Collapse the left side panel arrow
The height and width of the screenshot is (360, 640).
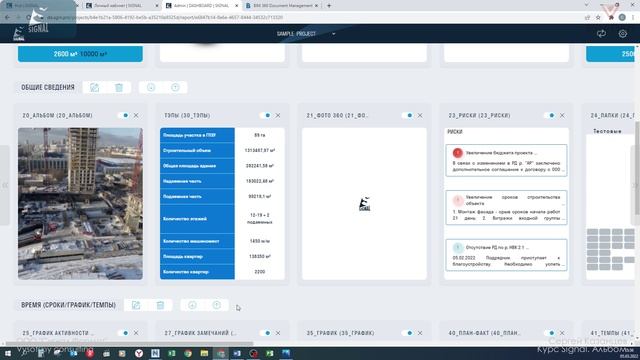coord(5,185)
